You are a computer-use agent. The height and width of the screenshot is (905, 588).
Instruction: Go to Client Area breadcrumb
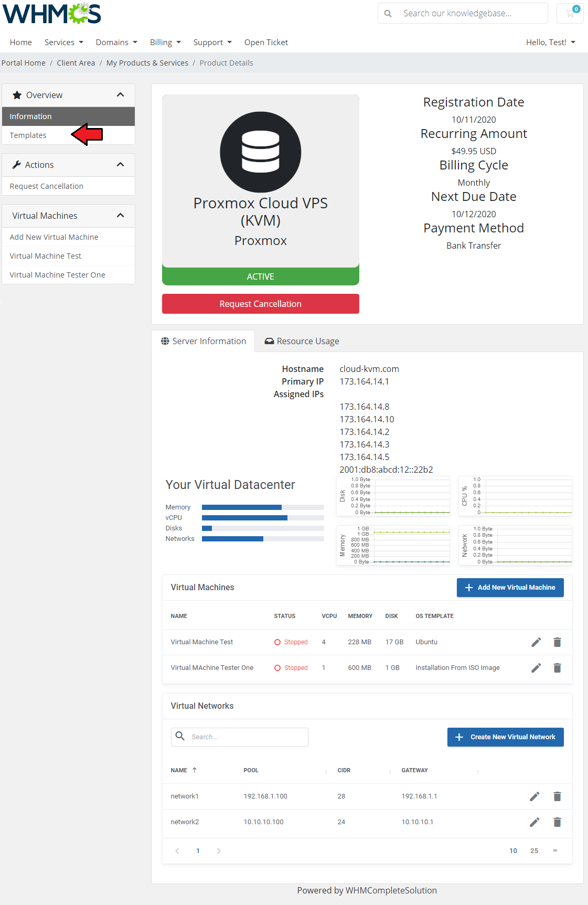click(76, 63)
